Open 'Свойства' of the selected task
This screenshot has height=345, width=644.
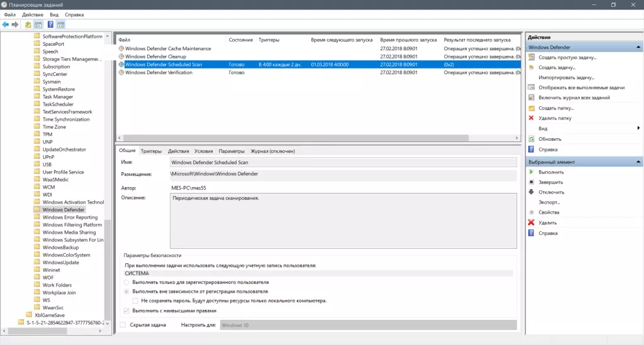pos(532,212)
